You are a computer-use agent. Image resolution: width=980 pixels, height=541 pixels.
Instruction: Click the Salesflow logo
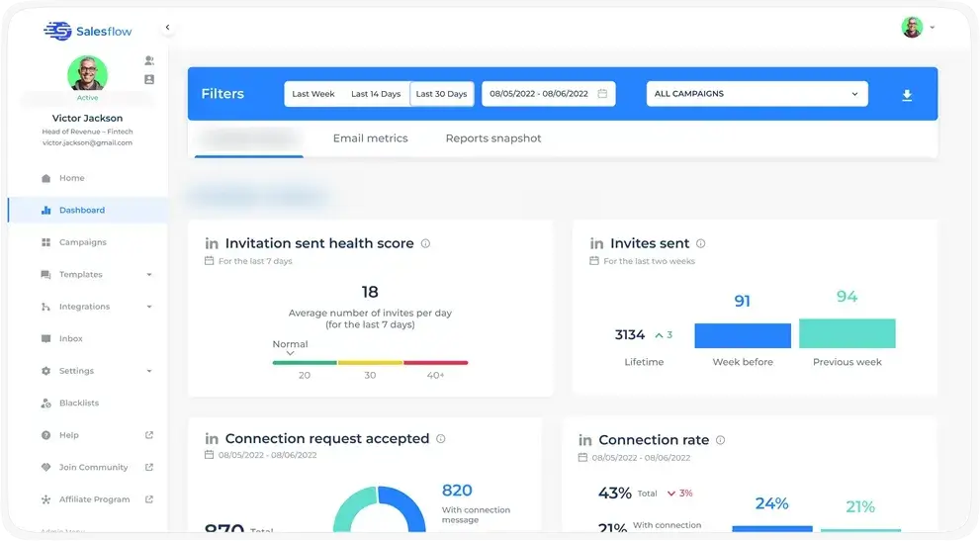[x=87, y=32]
